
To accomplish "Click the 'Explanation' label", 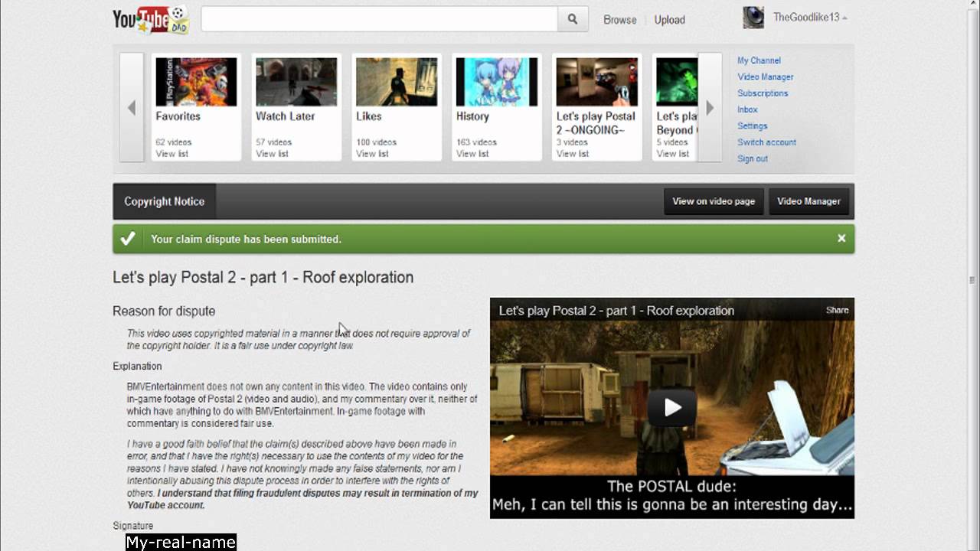I will pyautogui.click(x=137, y=367).
